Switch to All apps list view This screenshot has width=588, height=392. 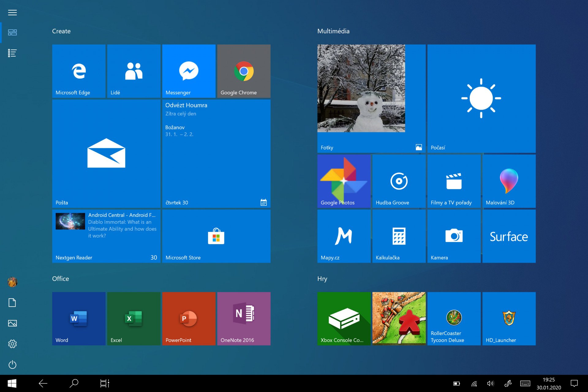click(x=12, y=53)
